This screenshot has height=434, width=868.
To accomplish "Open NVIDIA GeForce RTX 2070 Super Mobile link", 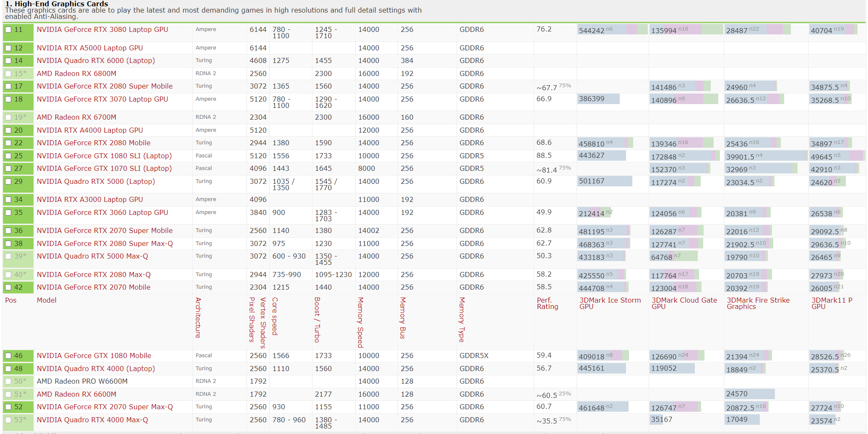I will pos(105,230).
